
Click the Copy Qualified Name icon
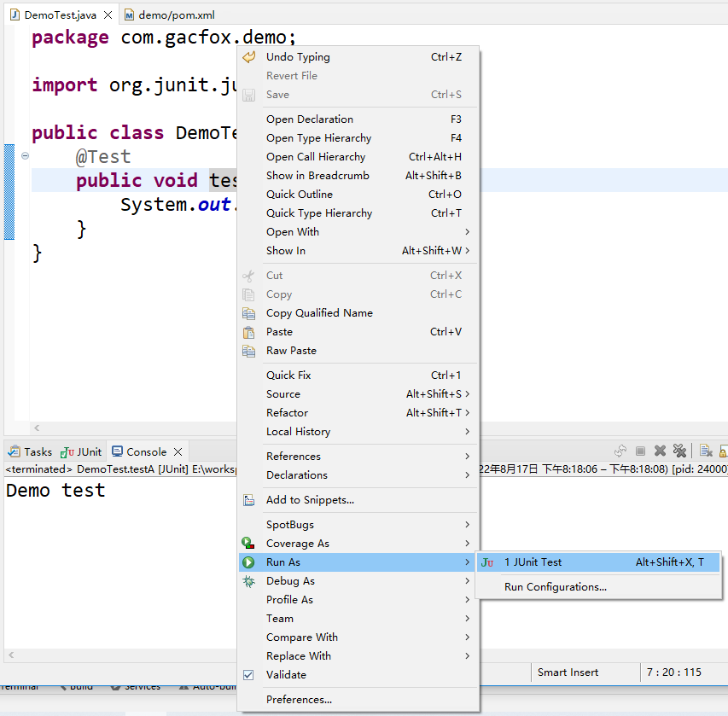click(249, 313)
